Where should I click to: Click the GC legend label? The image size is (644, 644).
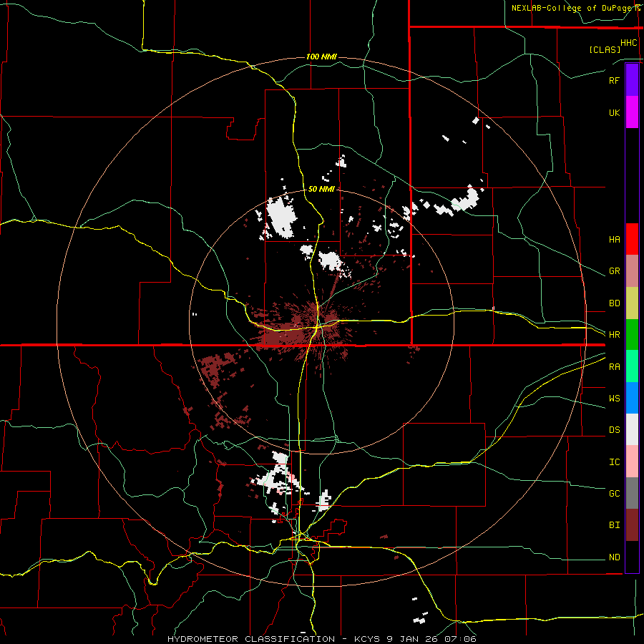(614, 494)
